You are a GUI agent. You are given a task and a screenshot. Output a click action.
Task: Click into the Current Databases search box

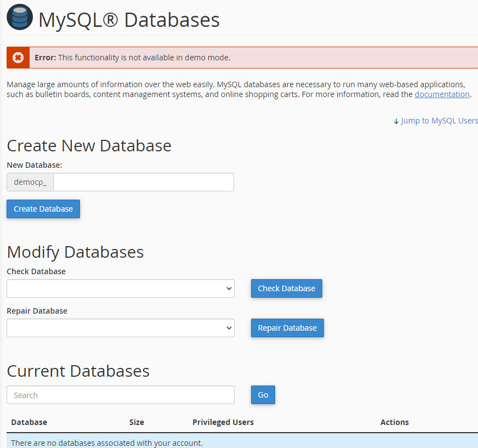click(x=120, y=395)
